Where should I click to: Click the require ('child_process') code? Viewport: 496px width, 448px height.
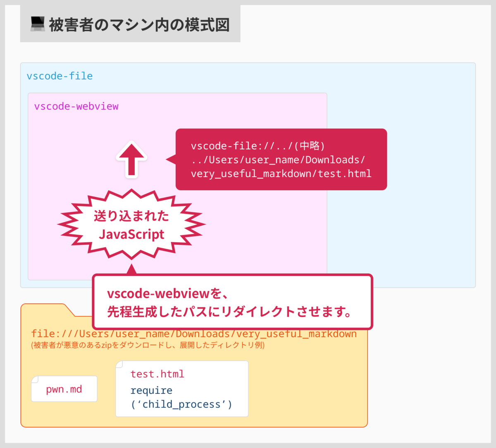click(x=181, y=397)
